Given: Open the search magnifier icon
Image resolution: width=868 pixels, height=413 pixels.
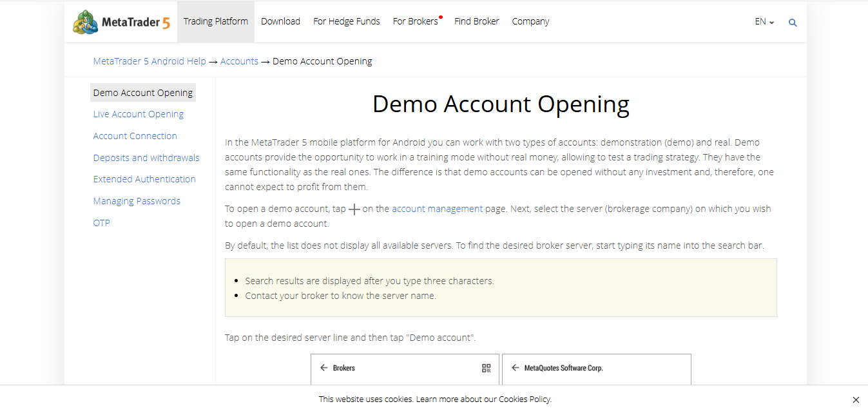Looking at the screenshot, I should (793, 23).
